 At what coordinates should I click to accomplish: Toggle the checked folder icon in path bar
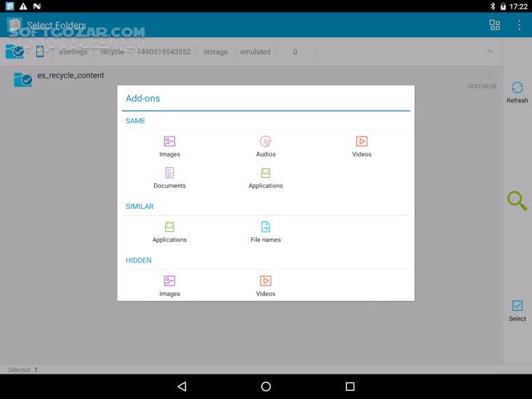[x=15, y=52]
